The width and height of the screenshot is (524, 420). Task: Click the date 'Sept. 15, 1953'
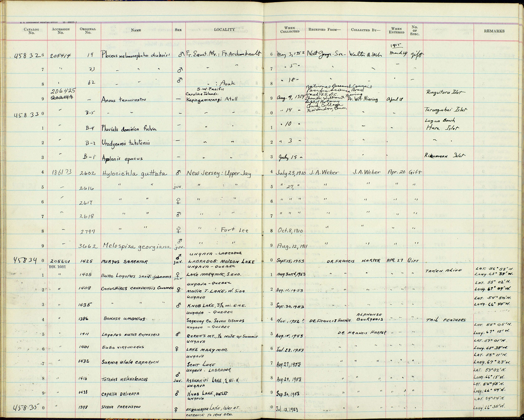click(290, 261)
